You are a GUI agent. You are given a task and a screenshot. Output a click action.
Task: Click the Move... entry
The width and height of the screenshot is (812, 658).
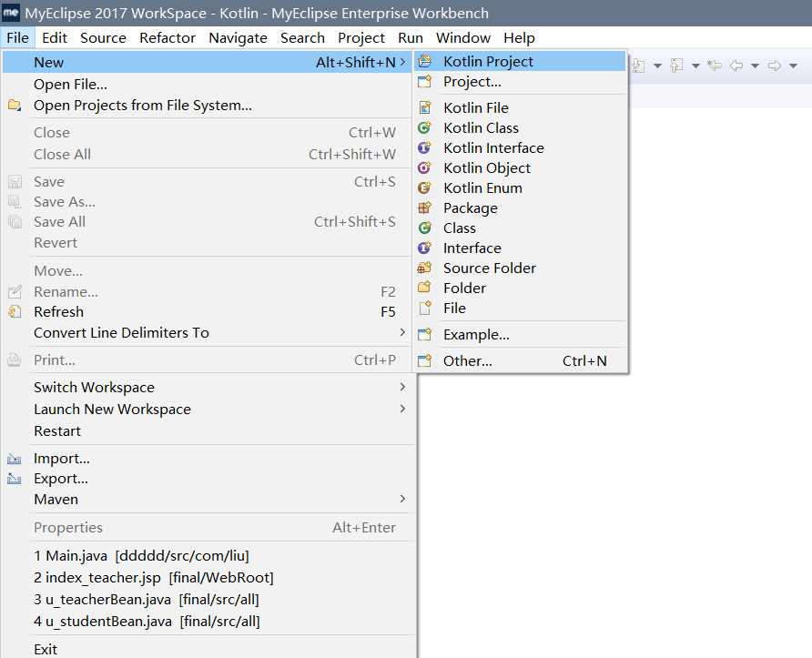tap(208, 271)
